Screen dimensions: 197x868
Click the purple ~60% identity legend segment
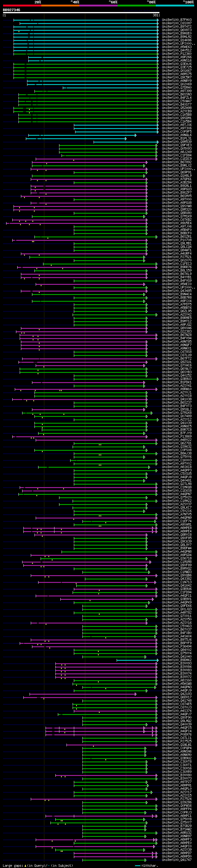(x=99, y=6)
